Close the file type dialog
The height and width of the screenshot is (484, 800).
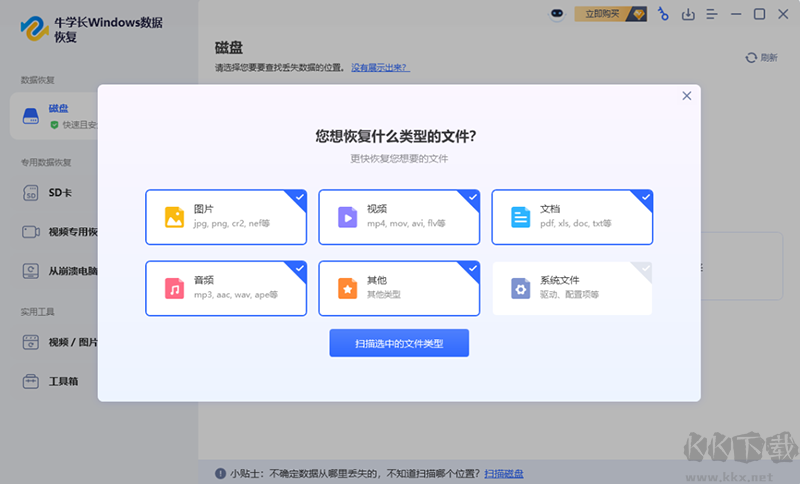tap(687, 96)
